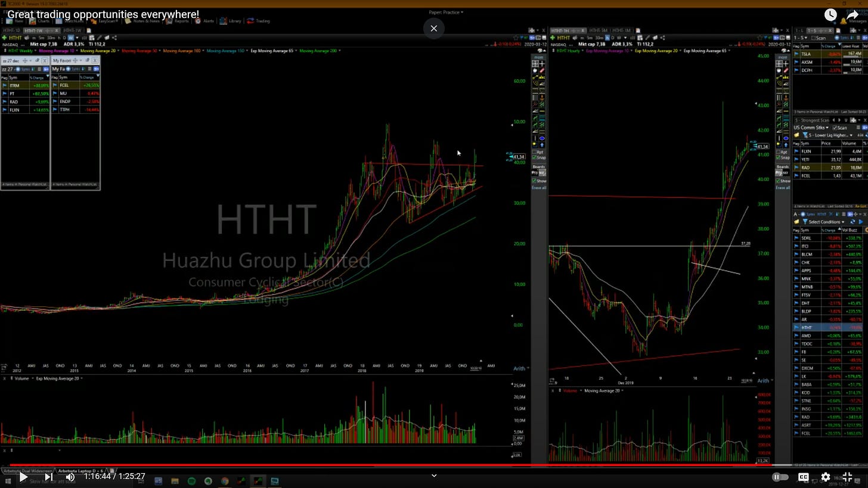868x488 pixels.
Task: Click Erase all in the right drawing toolbar
Action: point(783,188)
